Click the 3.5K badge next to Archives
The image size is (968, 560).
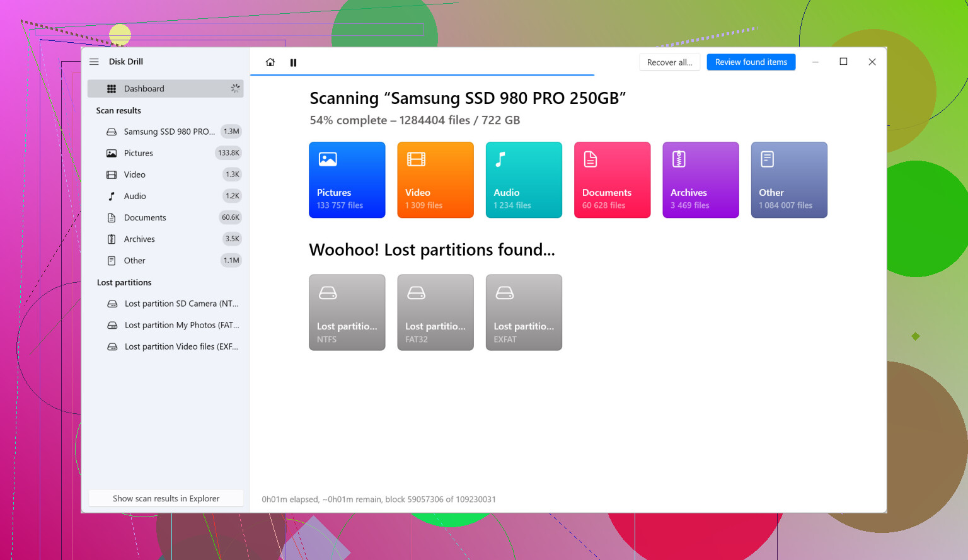[233, 239]
